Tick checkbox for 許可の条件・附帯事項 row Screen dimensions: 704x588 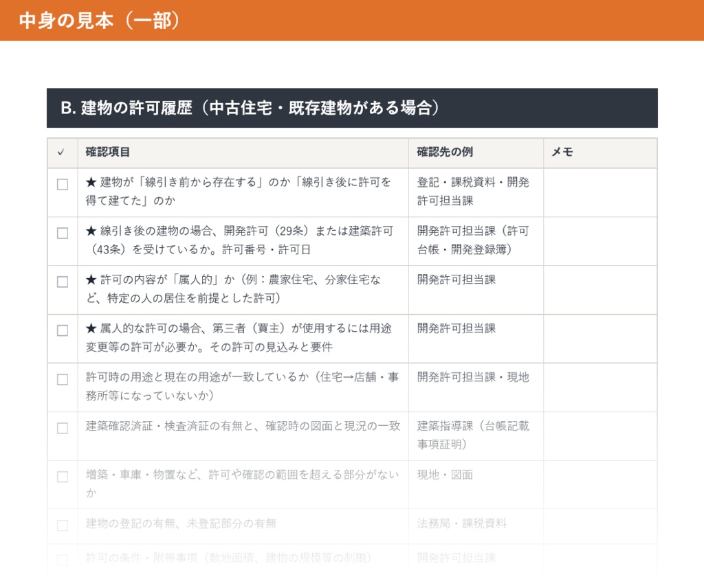63,560
